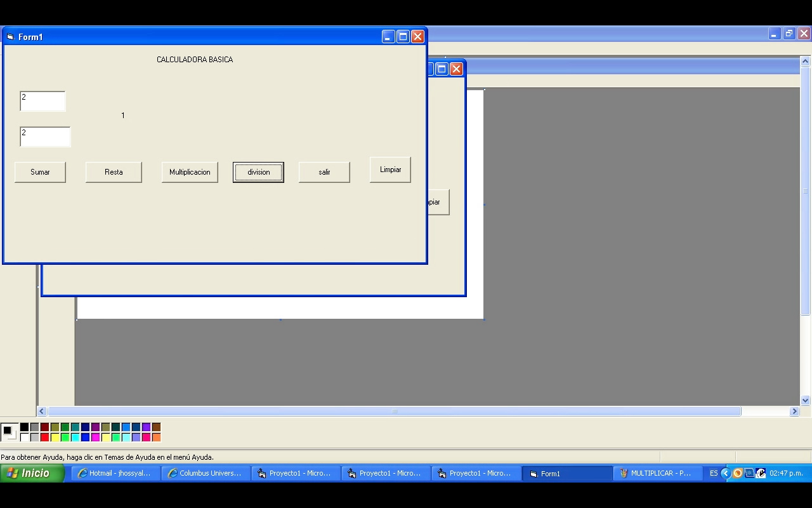Image resolution: width=812 pixels, height=508 pixels.
Task: Click the first number input field
Action: (x=43, y=101)
